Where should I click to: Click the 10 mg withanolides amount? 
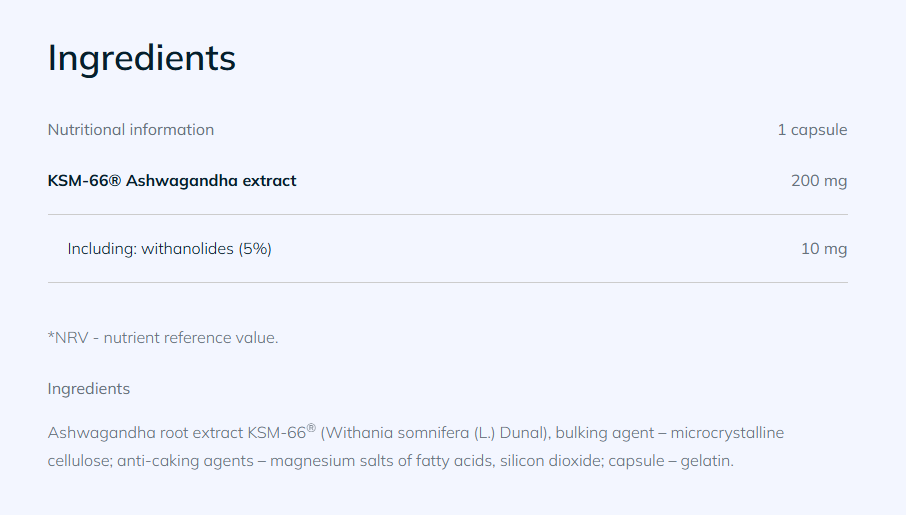click(x=824, y=249)
